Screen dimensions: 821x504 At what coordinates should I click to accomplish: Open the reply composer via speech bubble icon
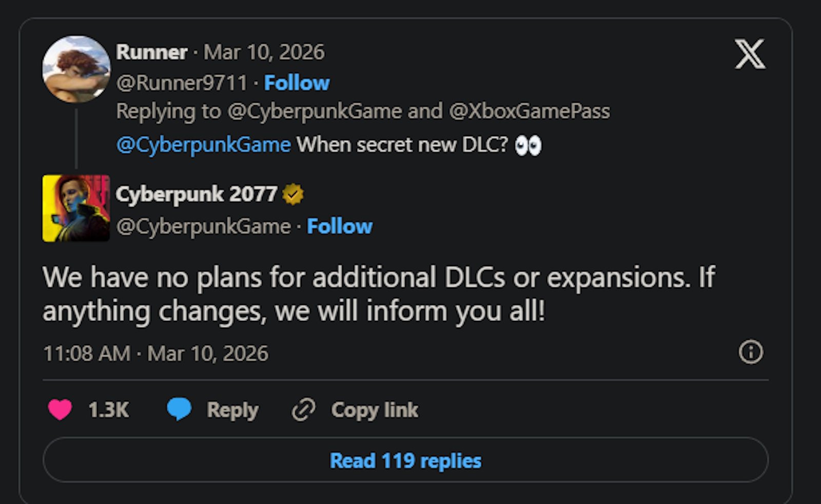(178, 409)
